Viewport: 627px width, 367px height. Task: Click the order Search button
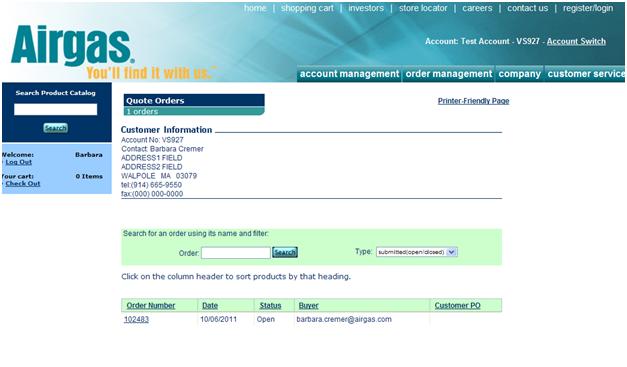(285, 252)
